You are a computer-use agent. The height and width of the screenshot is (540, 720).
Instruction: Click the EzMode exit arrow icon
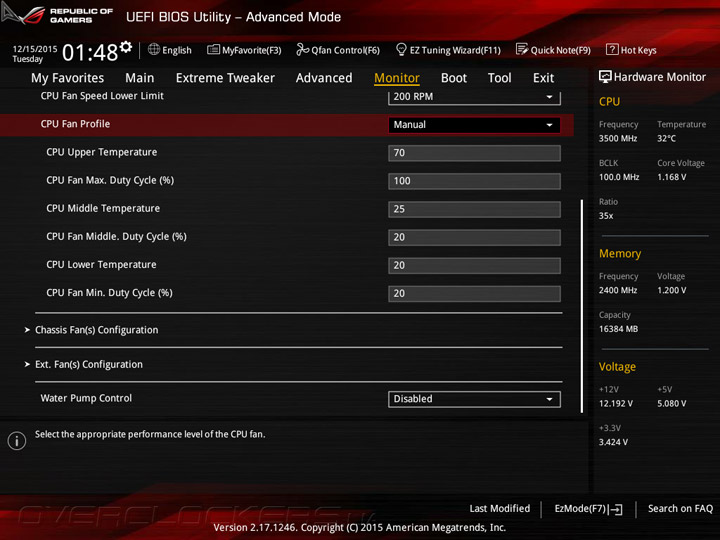(615, 509)
